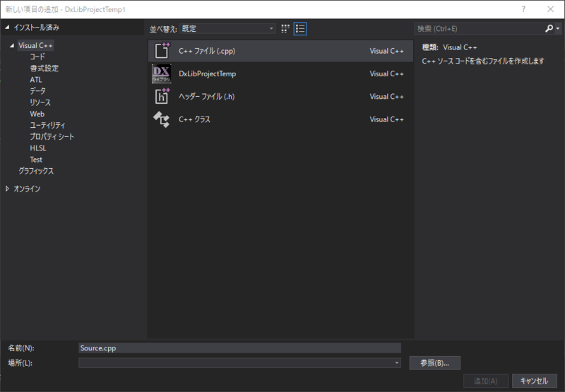Select the リソース category
The image size is (565, 392).
click(x=40, y=102)
